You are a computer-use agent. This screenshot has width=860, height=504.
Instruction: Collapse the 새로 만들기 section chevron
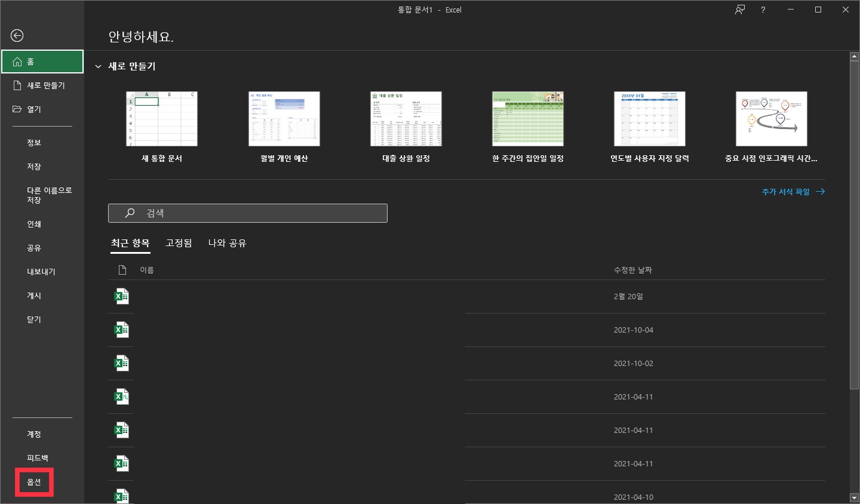click(x=99, y=66)
